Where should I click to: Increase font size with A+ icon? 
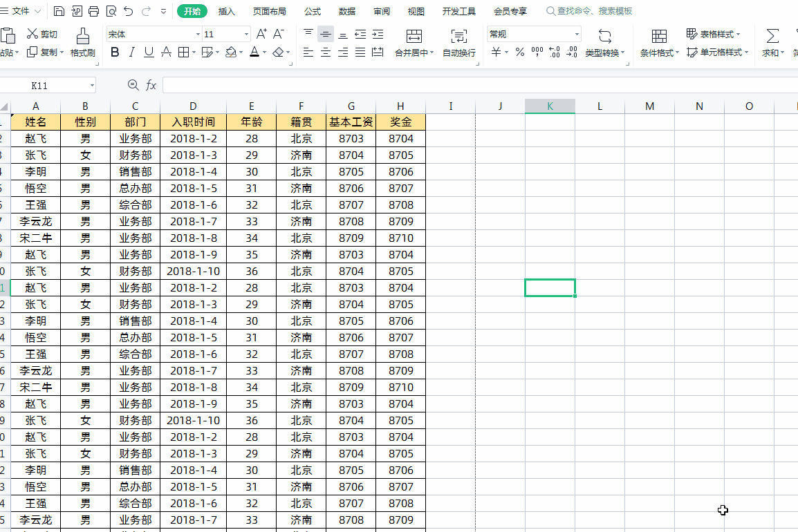coord(261,34)
